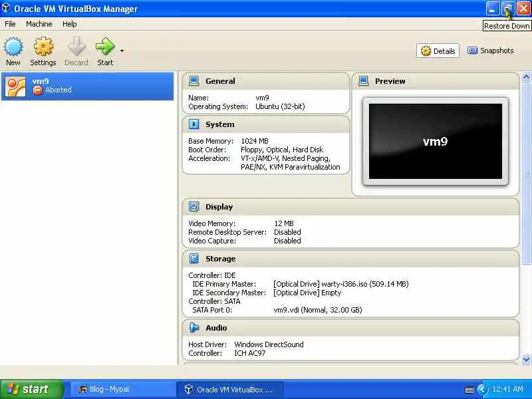The image size is (532, 399).
Task: Click the Display section header title
Action: [219, 207]
